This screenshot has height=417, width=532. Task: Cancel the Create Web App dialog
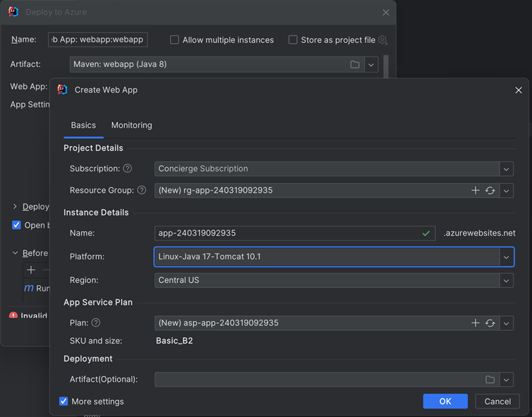497,401
